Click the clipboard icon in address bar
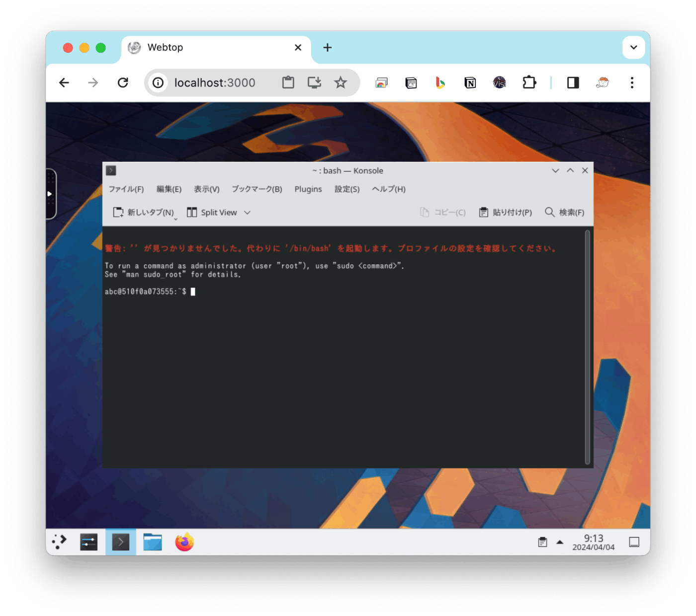The height and width of the screenshot is (616, 696). [x=288, y=82]
